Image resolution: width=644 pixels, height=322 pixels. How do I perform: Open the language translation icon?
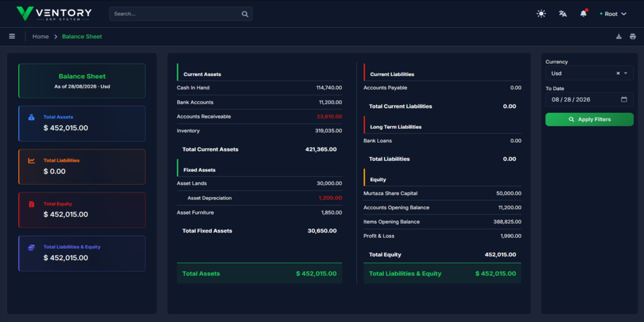(x=563, y=14)
